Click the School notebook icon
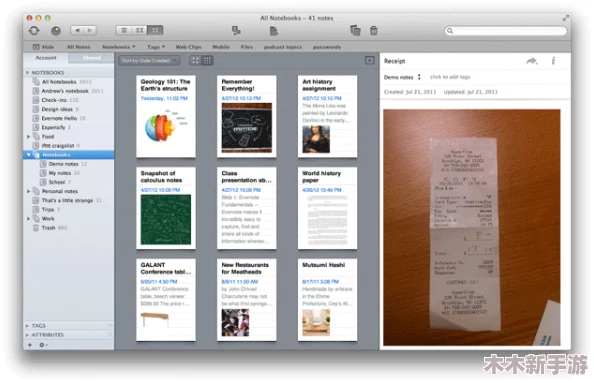The height and width of the screenshot is (383, 594). point(43,182)
